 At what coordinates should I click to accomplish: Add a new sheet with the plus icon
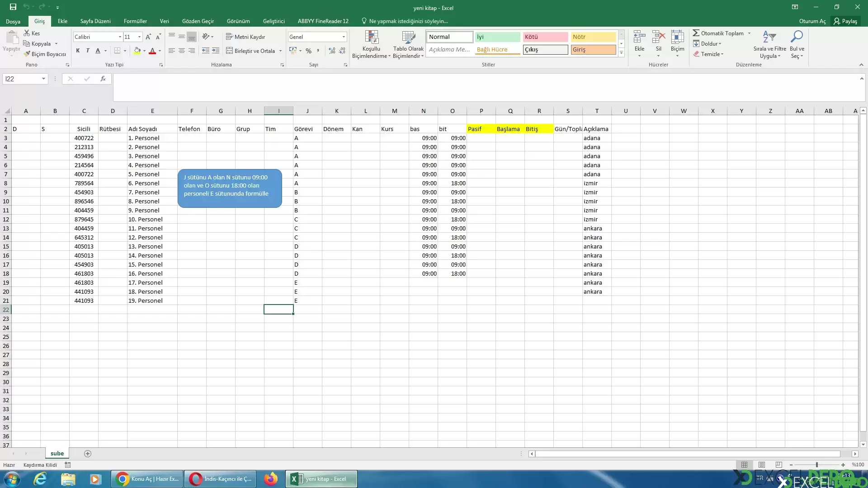click(88, 453)
